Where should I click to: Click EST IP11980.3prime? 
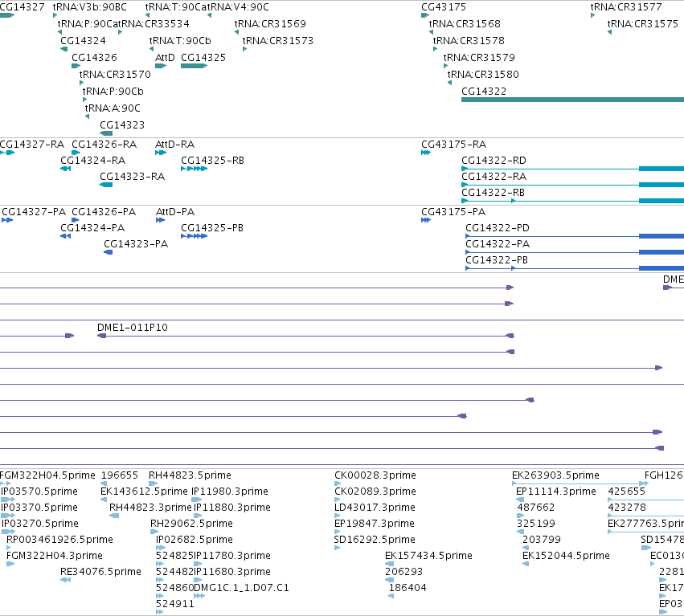[x=197, y=500]
